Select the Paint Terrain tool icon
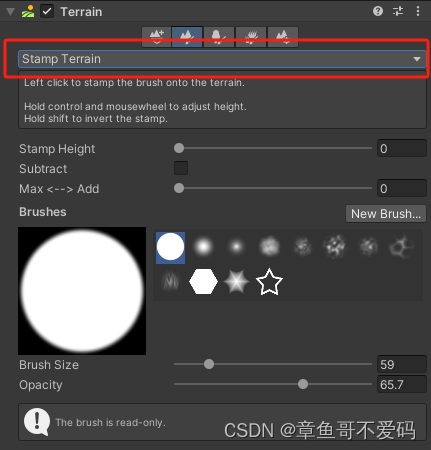This screenshot has width=431, height=450. (x=187, y=37)
